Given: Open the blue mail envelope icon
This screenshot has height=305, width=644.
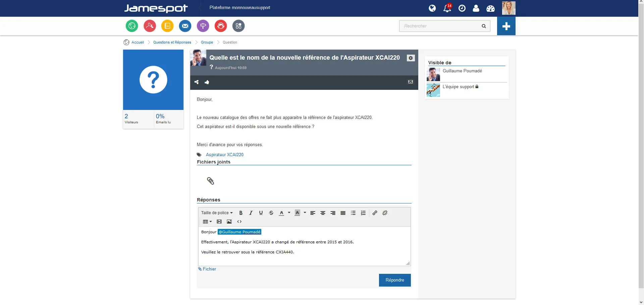Looking at the screenshot, I should point(185,26).
